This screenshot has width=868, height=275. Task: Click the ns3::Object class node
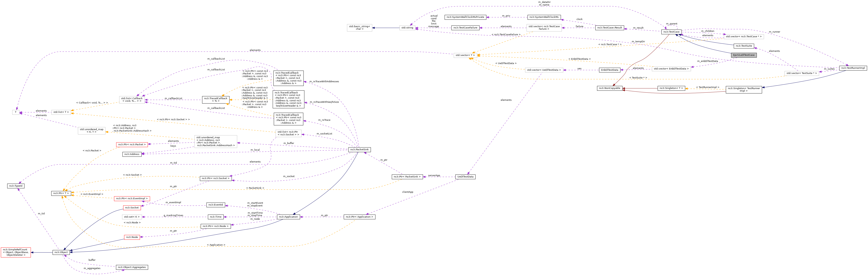click(x=61, y=253)
